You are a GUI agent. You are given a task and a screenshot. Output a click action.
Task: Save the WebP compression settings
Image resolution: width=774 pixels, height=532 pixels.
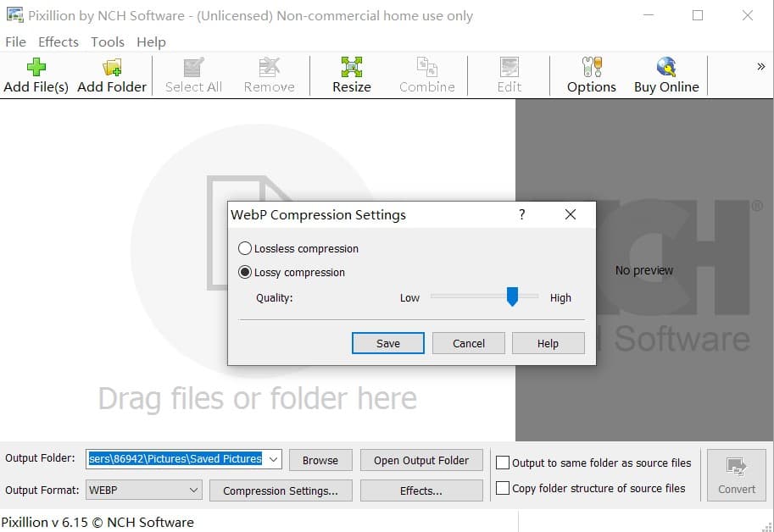click(x=388, y=343)
